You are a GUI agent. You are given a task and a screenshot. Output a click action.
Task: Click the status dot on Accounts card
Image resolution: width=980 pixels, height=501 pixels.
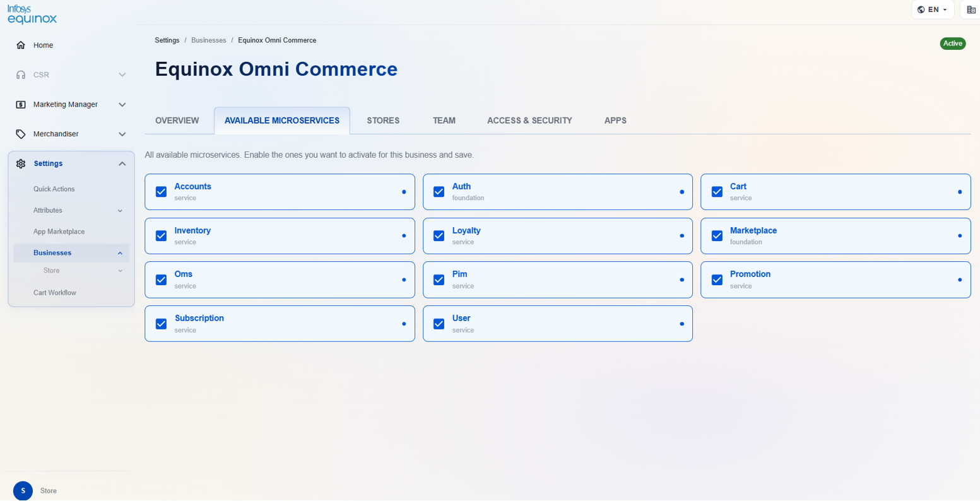tap(404, 192)
